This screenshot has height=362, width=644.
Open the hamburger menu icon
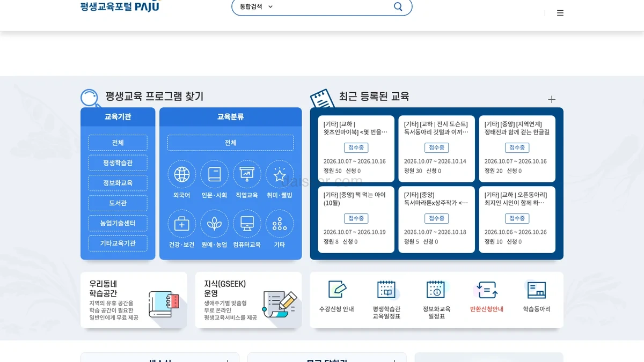(560, 13)
